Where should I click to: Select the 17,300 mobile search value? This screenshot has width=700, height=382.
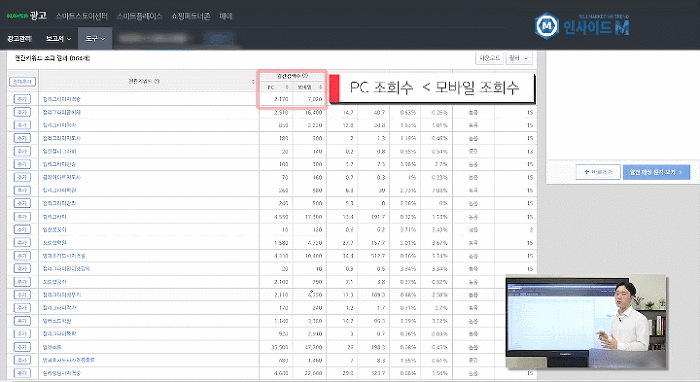coord(314,217)
